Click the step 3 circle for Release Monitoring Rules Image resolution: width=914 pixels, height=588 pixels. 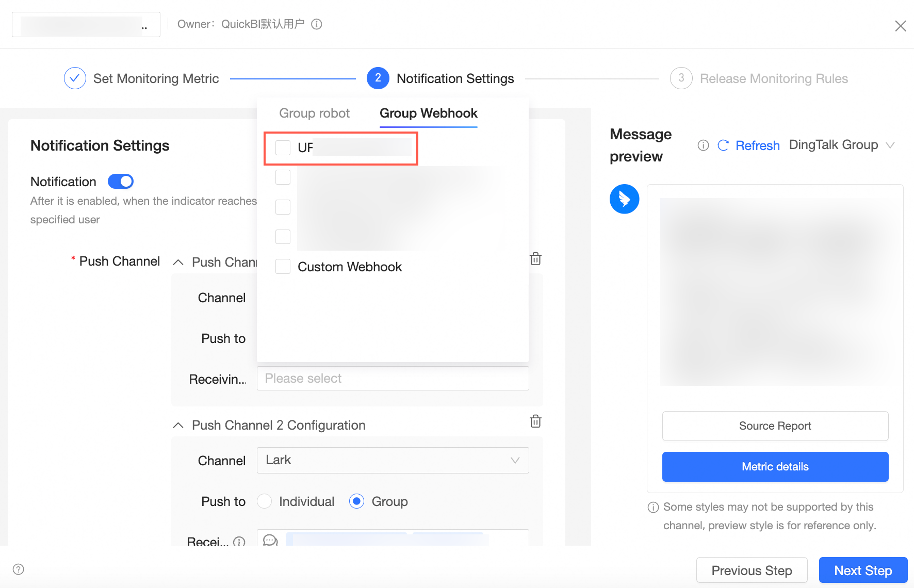coord(681,78)
